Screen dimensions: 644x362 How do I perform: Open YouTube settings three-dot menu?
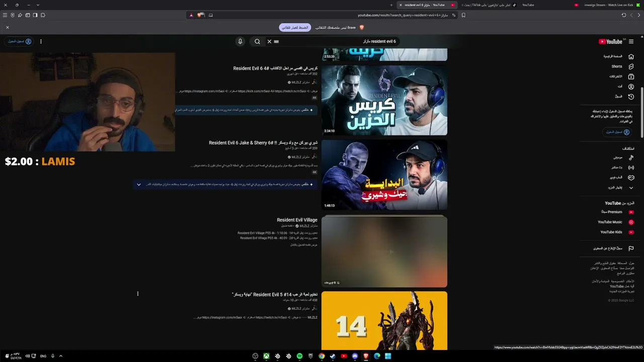[x=41, y=42]
